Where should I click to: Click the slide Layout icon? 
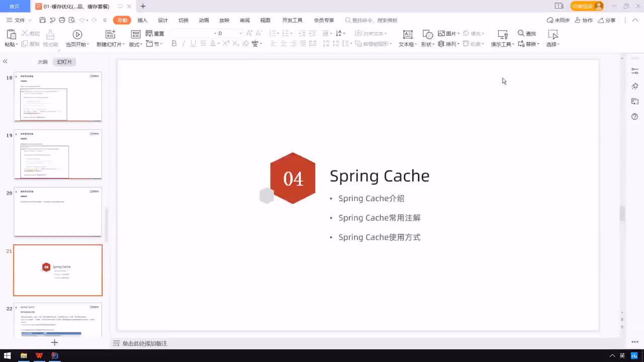coord(135,34)
